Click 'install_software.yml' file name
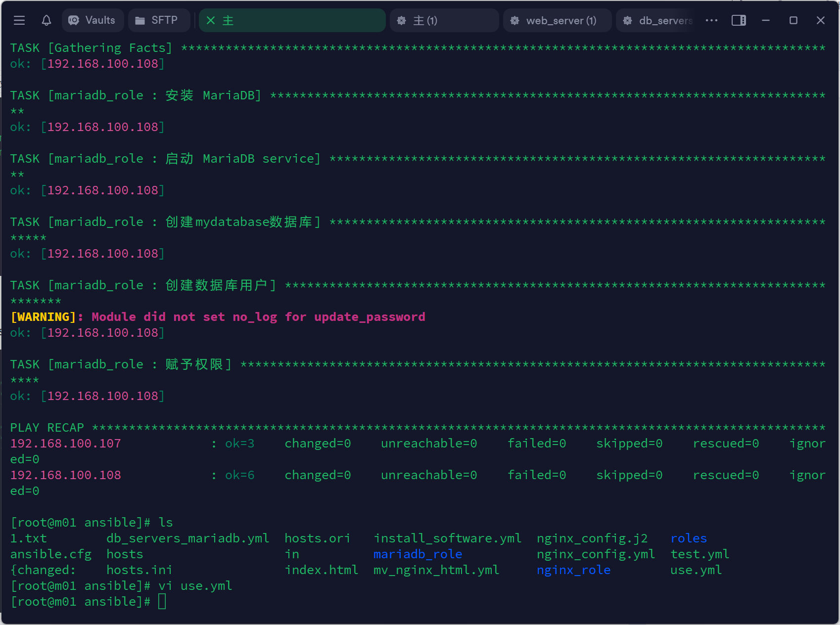 [448, 538]
